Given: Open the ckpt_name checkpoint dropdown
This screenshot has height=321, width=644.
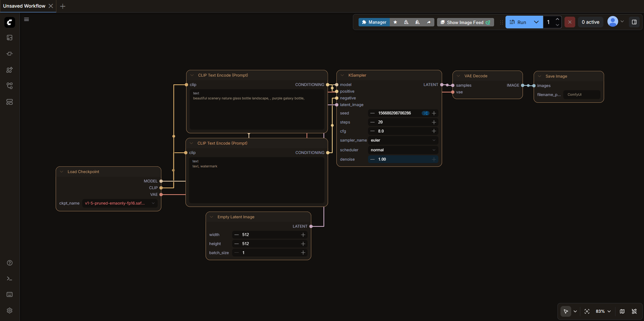Looking at the screenshot, I should tap(120, 203).
